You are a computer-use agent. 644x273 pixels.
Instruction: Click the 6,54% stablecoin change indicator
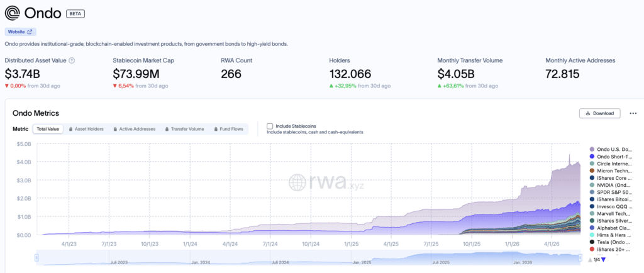click(x=123, y=86)
